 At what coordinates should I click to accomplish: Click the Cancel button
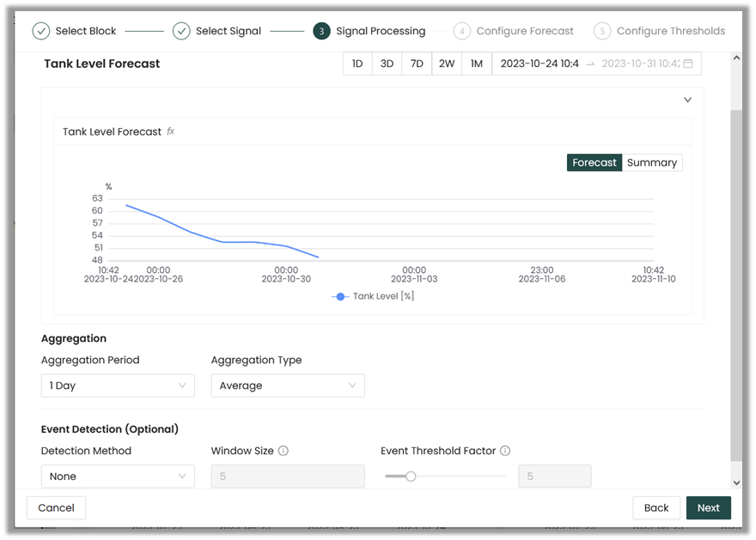pyautogui.click(x=56, y=507)
